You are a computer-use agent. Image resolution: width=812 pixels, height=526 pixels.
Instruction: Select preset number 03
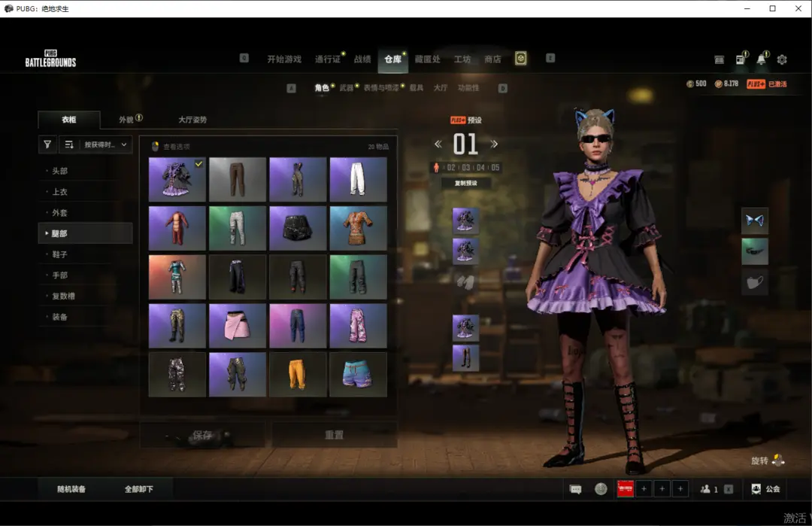(x=466, y=167)
